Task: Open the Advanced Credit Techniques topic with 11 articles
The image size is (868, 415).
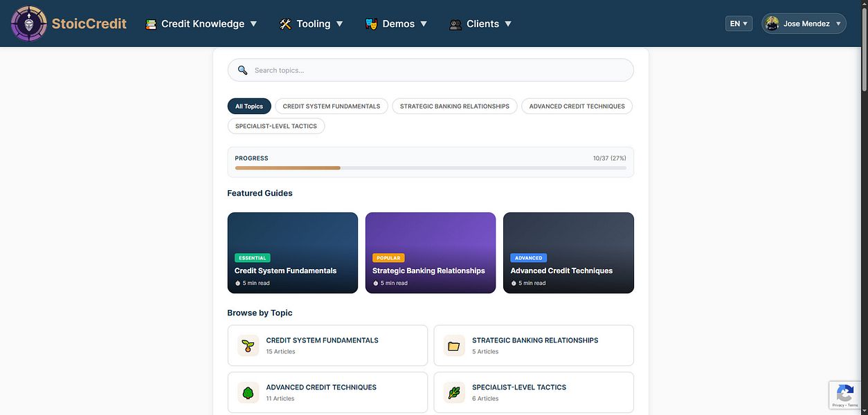Action: point(327,392)
